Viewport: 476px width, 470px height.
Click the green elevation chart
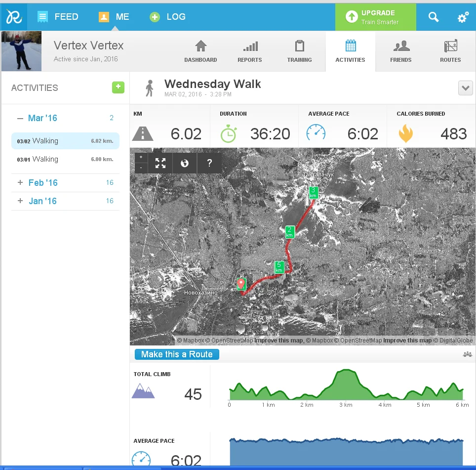point(346,385)
